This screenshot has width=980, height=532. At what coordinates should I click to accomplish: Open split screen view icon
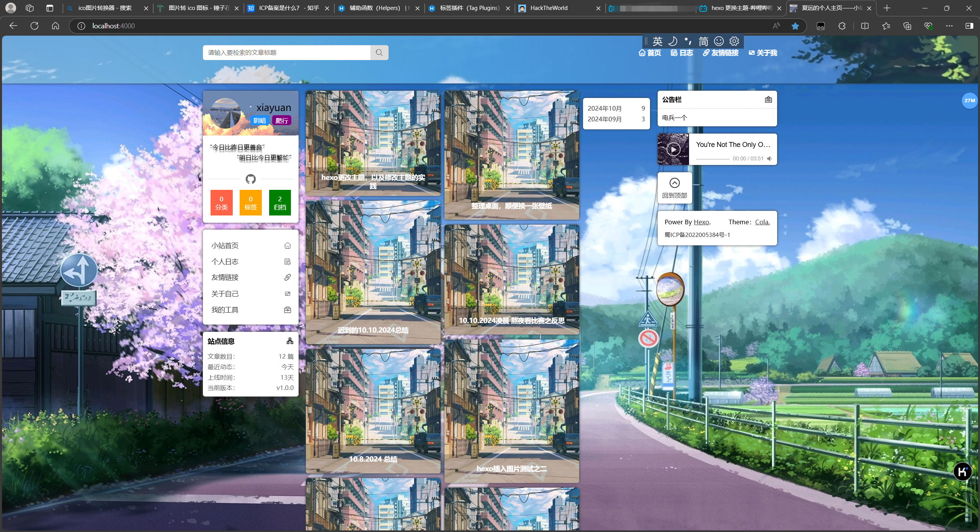tap(865, 26)
